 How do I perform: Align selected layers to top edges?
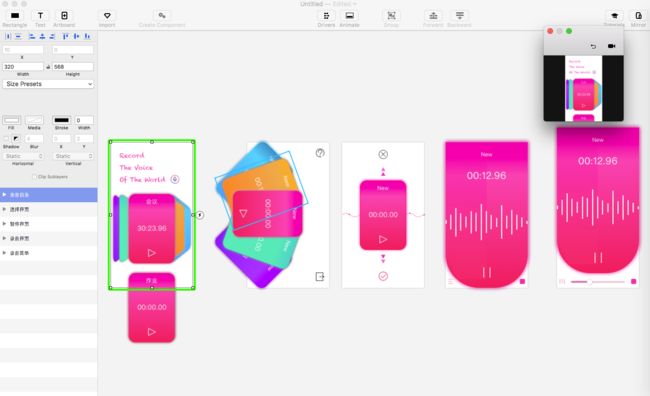[65, 36]
